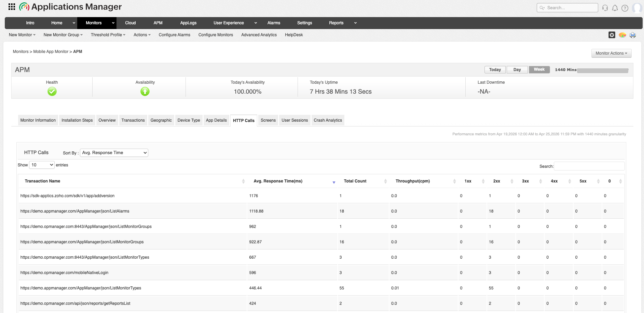
Task: Open the apps grid launcher
Action: pos(12,6)
